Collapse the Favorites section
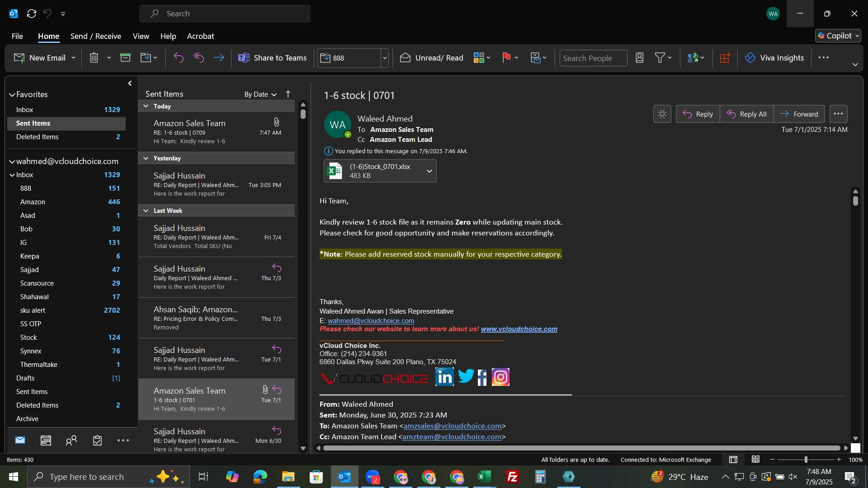The height and width of the screenshot is (488, 868). pyautogui.click(x=12, y=94)
